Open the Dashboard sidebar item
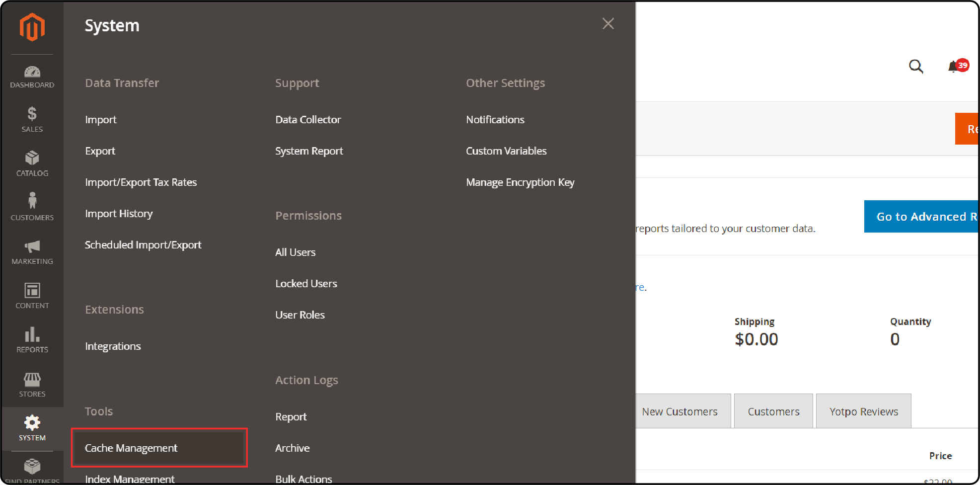Viewport: 980px width, 485px height. 32,77
